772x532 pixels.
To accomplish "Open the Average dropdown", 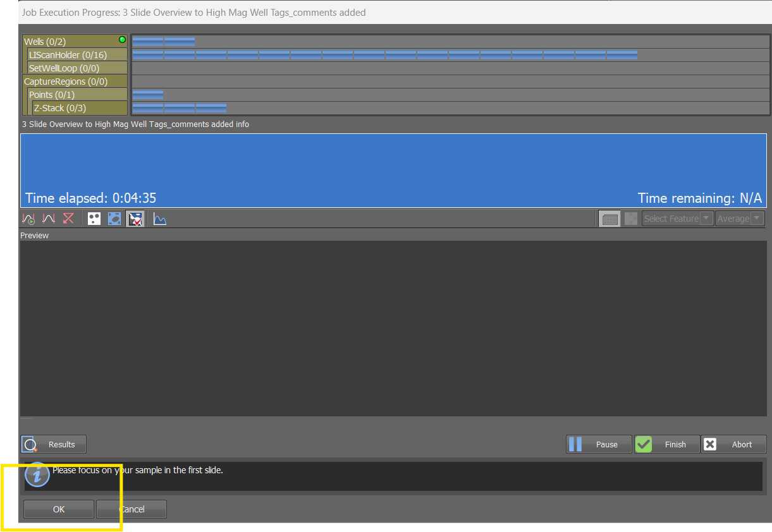I will (x=740, y=219).
